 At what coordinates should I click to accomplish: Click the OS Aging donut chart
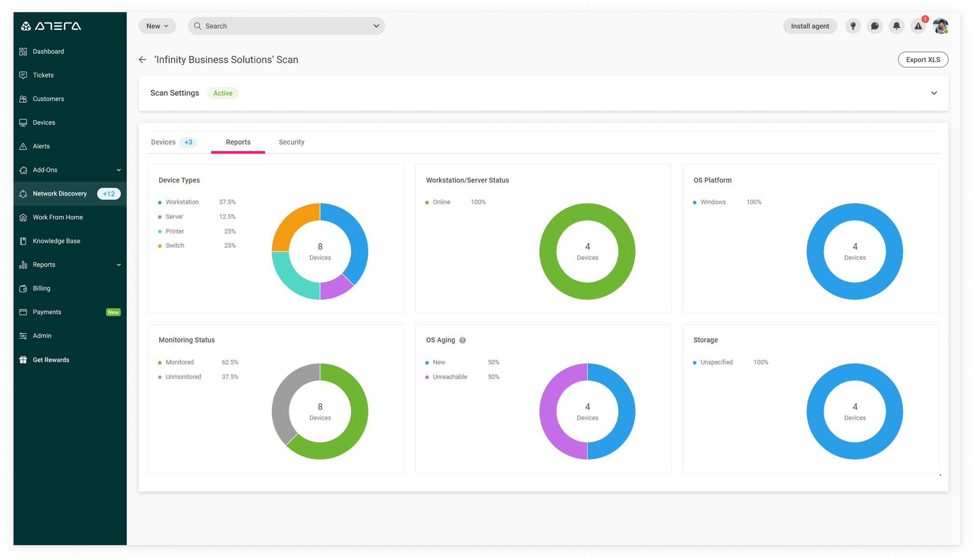[587, 411]
